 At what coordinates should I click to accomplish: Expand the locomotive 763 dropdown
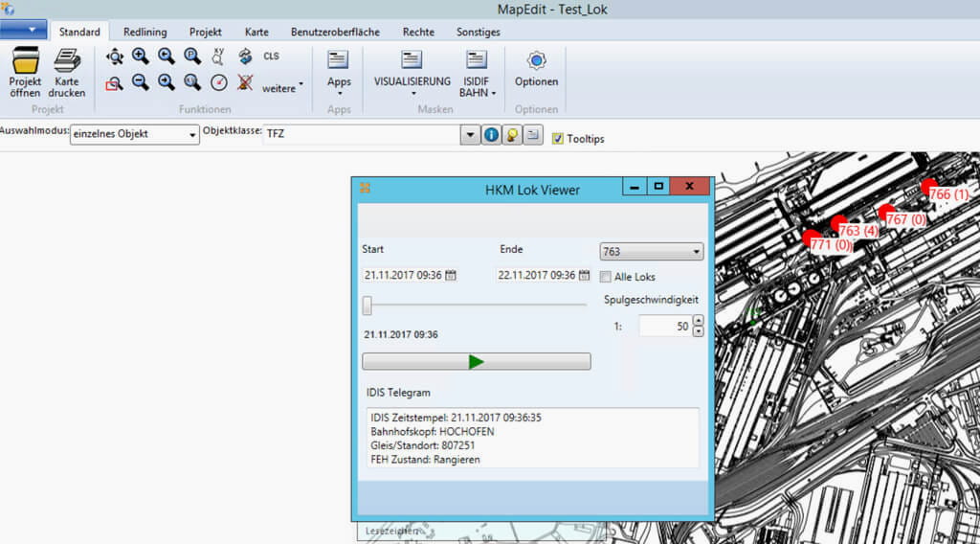click(696, 253)
